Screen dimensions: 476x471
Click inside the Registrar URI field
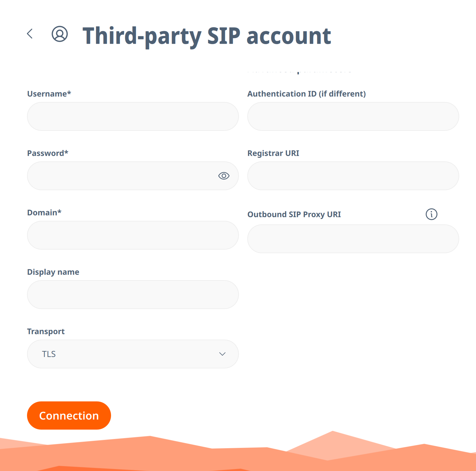353,176
